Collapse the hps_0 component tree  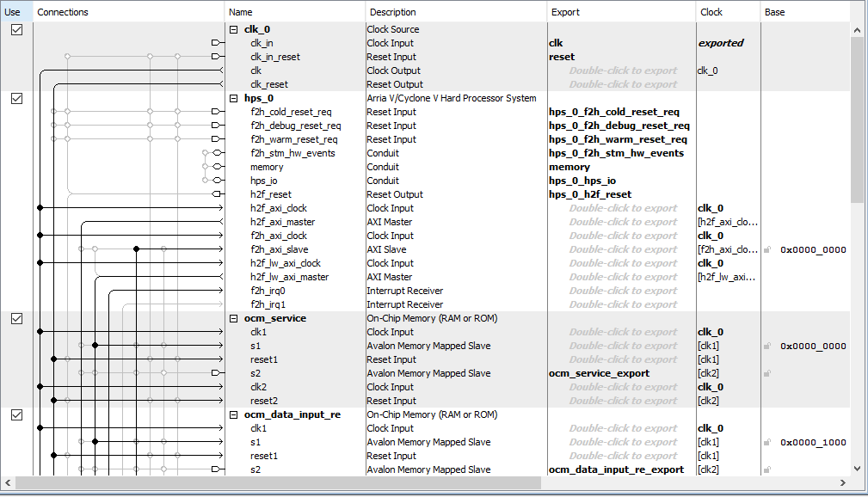234,99
